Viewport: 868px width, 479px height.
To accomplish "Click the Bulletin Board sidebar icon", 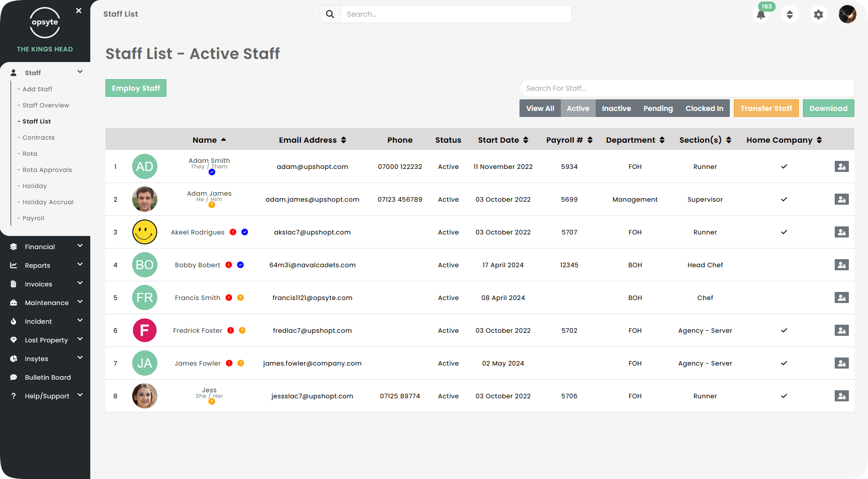I will point(14,377).
